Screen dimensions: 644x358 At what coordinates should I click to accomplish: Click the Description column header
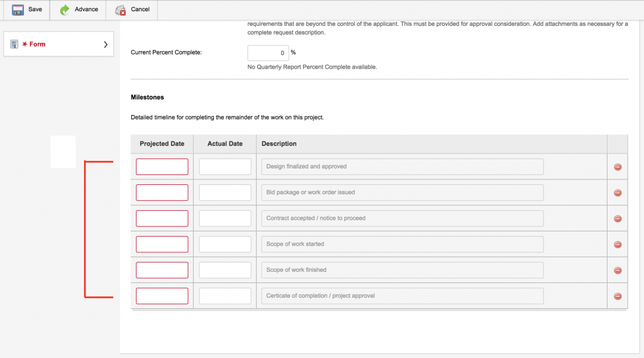(279, 144)
